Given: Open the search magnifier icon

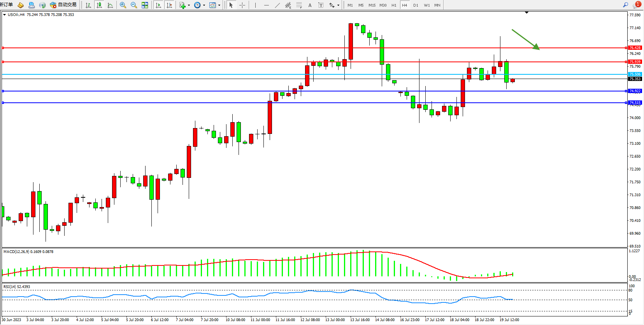Looking at the screenshot, I should (625, 5).
